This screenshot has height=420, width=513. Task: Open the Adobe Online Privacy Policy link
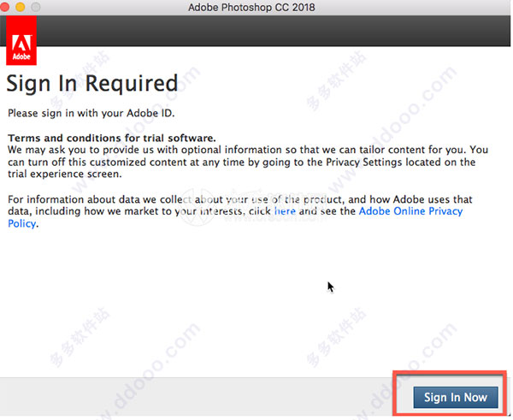click(x=410, y=211)
